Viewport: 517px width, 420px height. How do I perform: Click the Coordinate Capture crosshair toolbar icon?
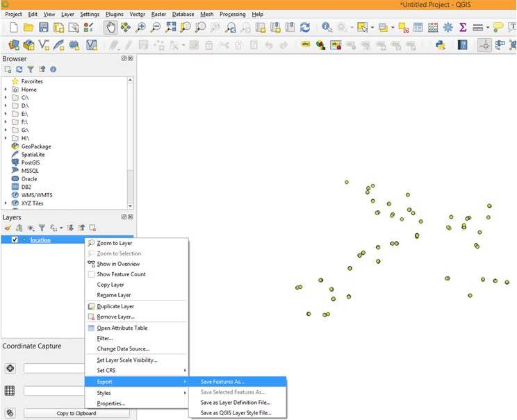coord(485,45)
